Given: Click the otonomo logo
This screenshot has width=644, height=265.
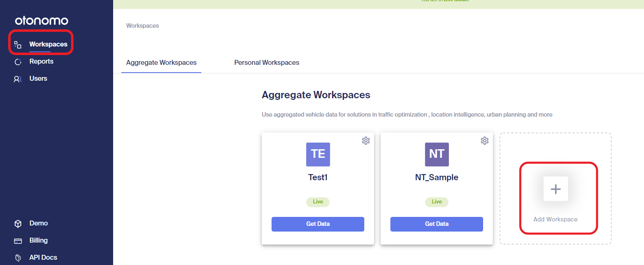Looking at the screenshot, I should pos(42,20).
